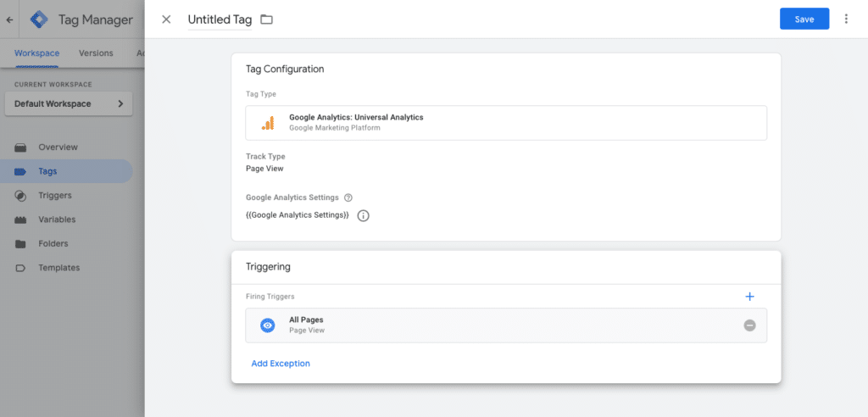The height and width of the screenshot is (417, 868).
Task: Click the Current Workspace label
Action: point(53,85)
